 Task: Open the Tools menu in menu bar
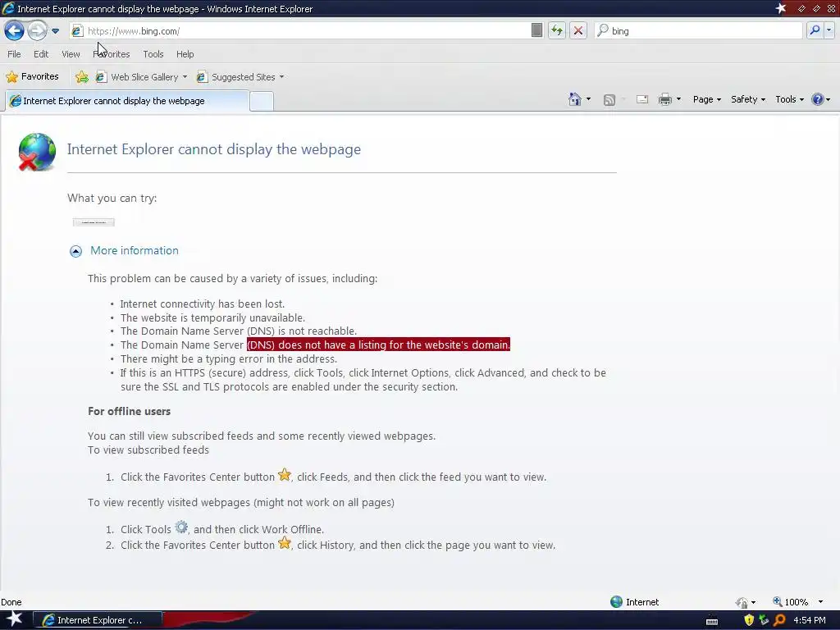(153, 54)
